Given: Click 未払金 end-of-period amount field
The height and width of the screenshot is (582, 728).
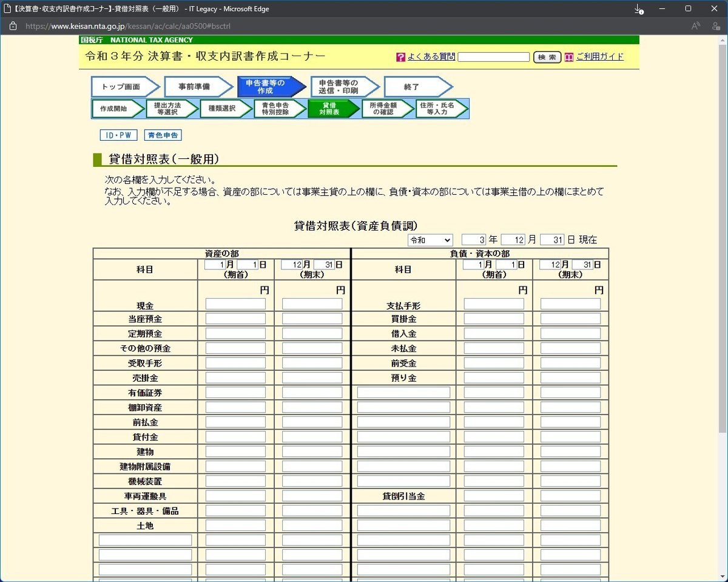Looking at the screenshot, I should (570, 348).
